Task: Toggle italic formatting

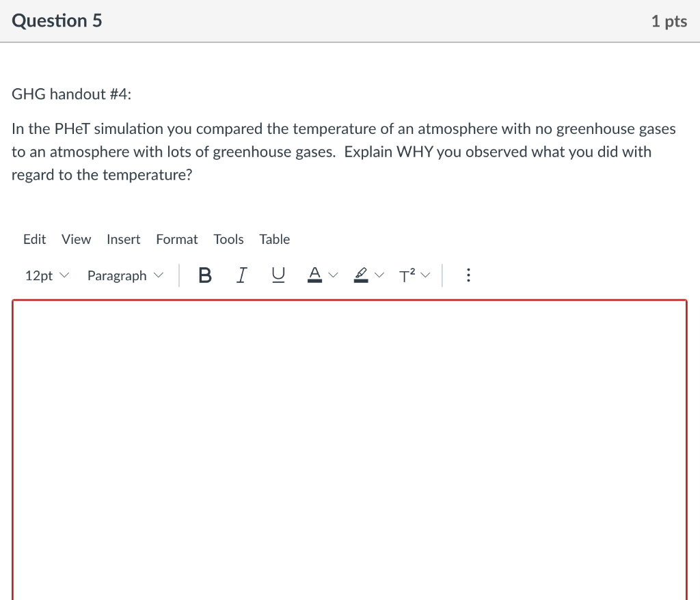Action: [241, 274]
